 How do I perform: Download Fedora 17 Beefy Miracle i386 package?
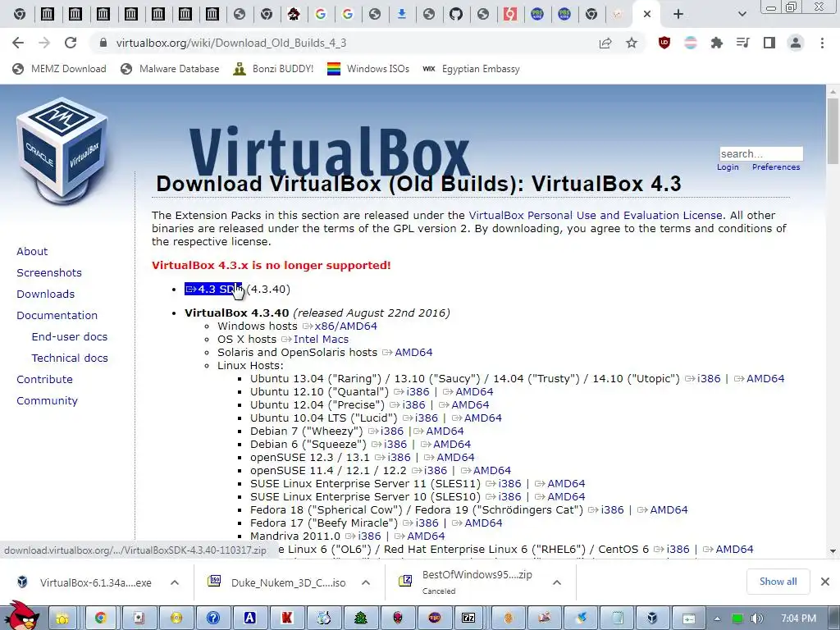tap(421, 523)
